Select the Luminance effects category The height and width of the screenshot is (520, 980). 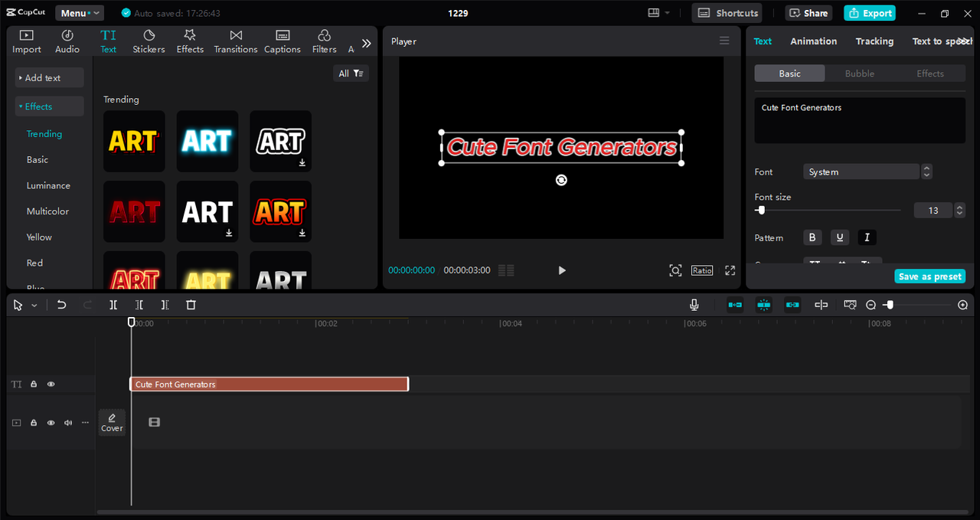48,185
